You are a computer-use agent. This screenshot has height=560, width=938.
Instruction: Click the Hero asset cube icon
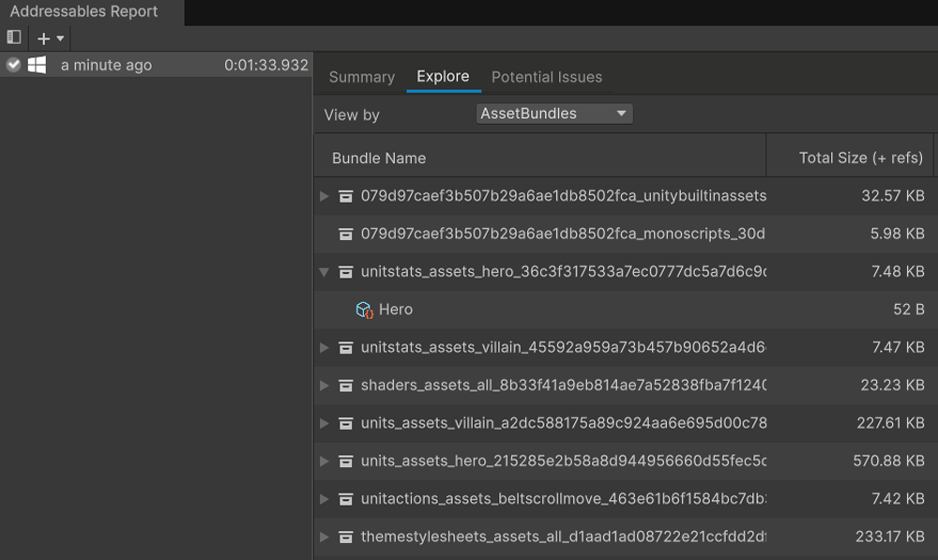(364, 310)
